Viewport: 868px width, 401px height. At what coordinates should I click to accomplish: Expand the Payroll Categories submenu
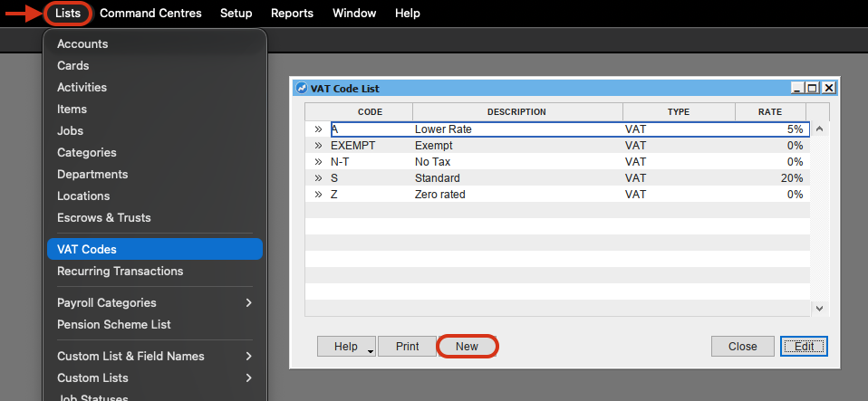(x=248, y=303)
